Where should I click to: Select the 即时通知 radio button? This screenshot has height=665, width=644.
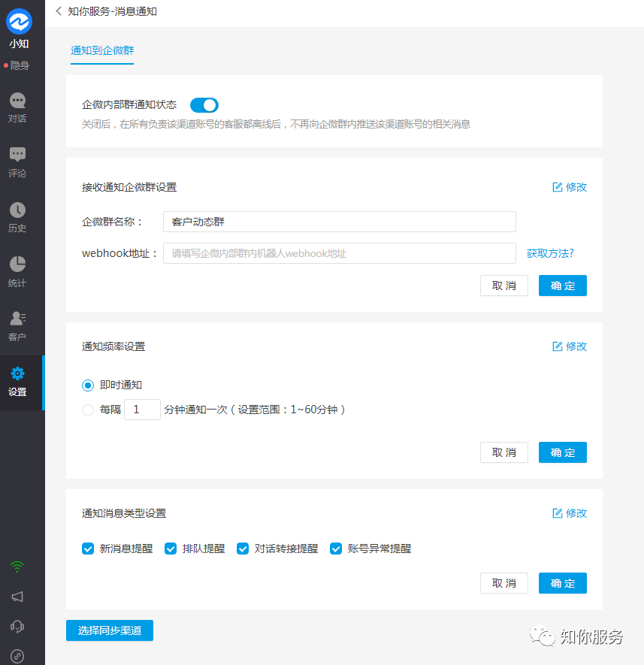point(87,385)
